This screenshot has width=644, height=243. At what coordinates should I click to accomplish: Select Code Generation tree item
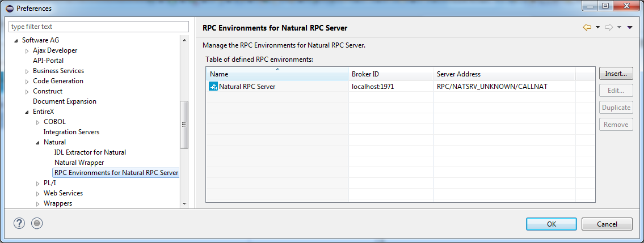click(58, 81)
